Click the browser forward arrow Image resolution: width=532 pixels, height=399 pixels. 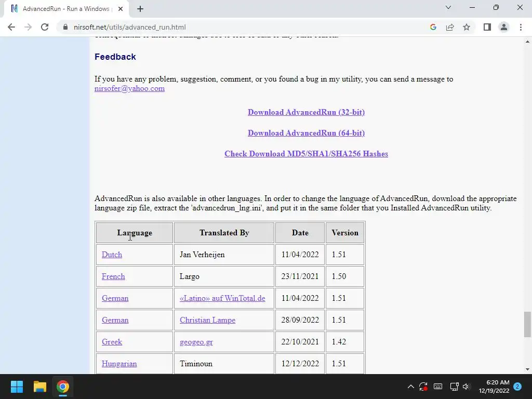[x=28, y=27]
